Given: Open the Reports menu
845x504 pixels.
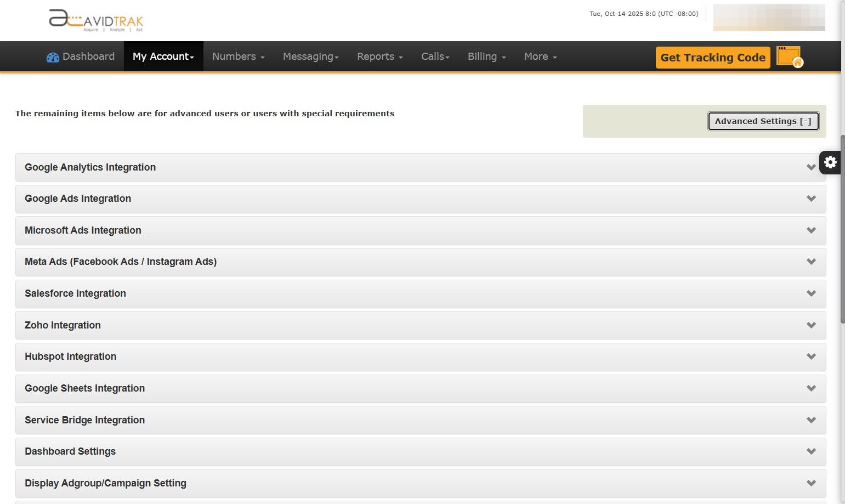Looking at the screenshot, I should click(x=380, y=56).
